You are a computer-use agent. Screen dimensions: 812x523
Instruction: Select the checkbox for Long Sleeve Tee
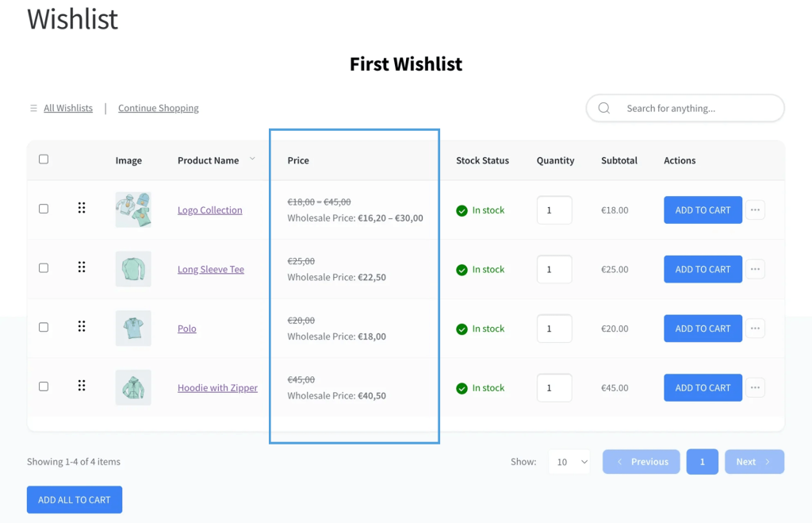[44, 267]
